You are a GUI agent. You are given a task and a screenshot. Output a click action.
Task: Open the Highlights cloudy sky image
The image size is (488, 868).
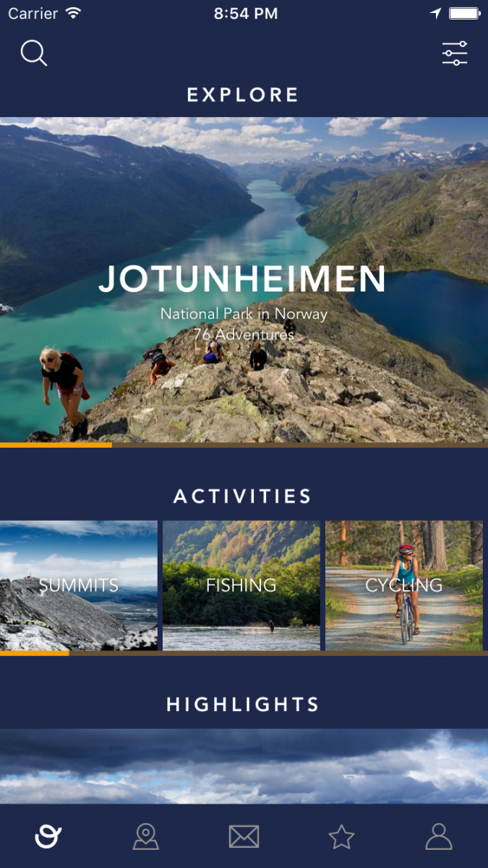(x=244, y=767)
